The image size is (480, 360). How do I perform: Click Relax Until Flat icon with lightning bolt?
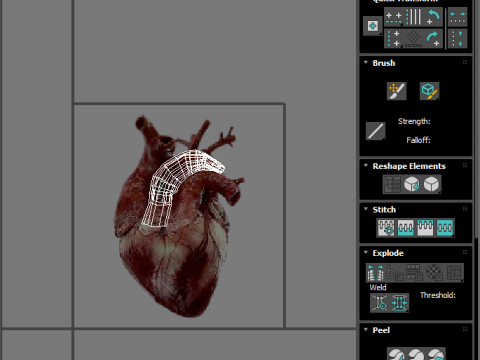(412, 184)
